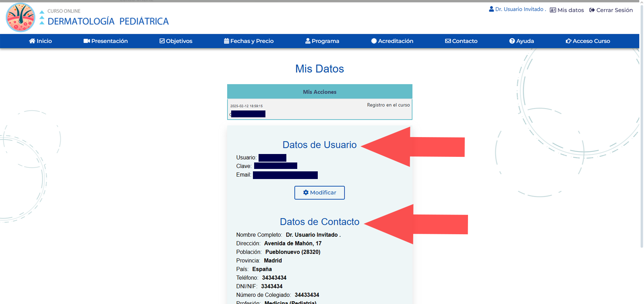The height and width of the screenshot is (304, 644).
Task: Click the DERMATOLOGÍA PEDIÁTRICA site title
Action: pos(108,21)
